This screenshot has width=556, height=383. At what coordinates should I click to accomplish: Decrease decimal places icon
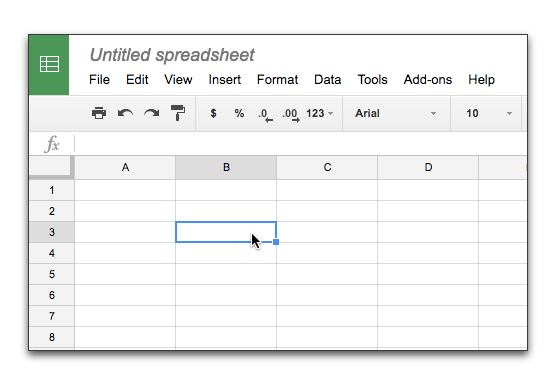click(265, 115)
